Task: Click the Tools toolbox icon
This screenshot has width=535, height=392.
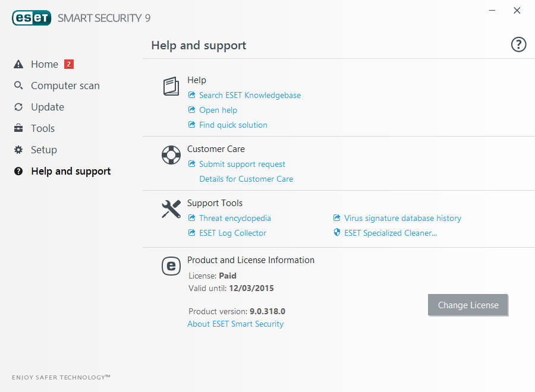Action: [x=18, y=128]
